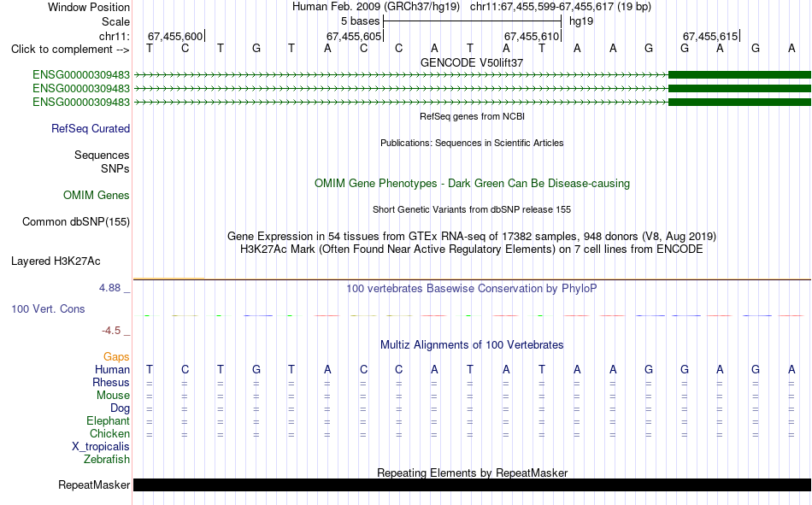The image size is (812, 505).
Task: Select the Rhesus alignment row label
Action: [x=111, y=382]
